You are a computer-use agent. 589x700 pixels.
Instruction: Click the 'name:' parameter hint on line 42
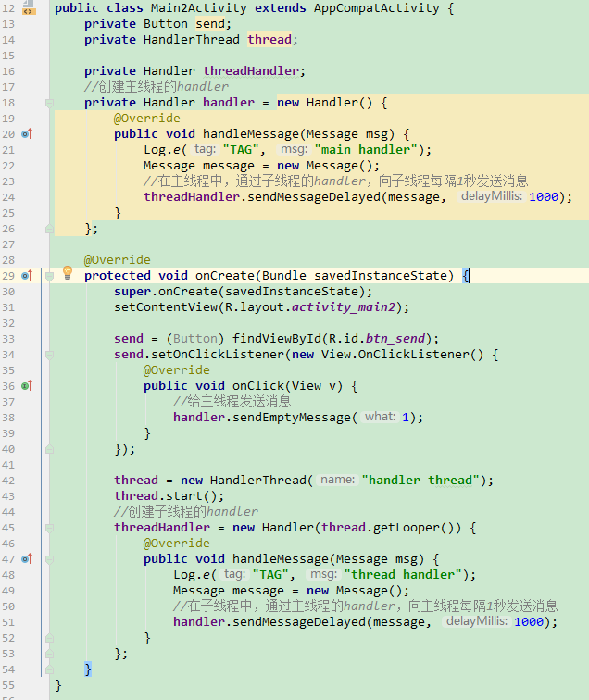[x=338, y=480]
